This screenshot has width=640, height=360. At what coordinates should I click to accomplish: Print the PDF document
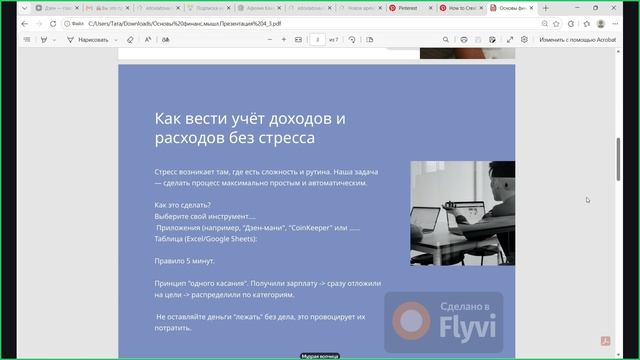click(464, 40)
